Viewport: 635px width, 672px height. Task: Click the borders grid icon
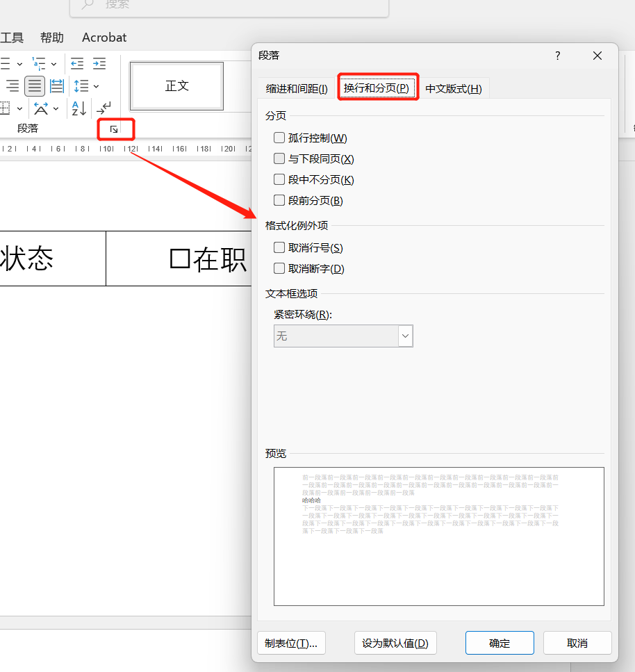5,108
